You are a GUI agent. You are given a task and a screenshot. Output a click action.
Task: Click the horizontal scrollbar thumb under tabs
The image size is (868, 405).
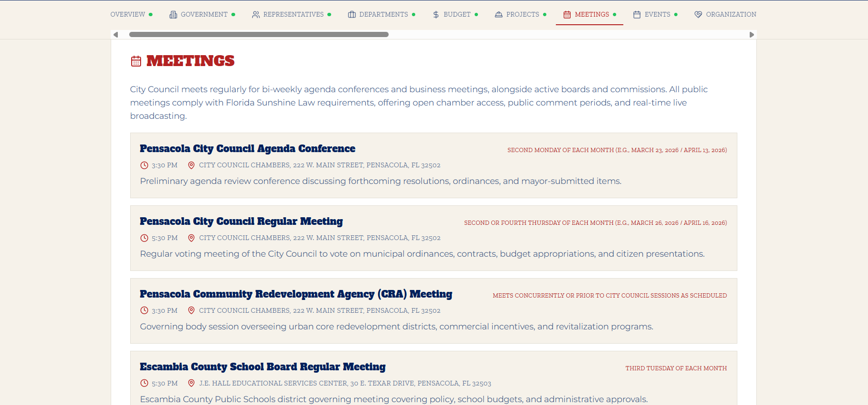click(259, 35)
